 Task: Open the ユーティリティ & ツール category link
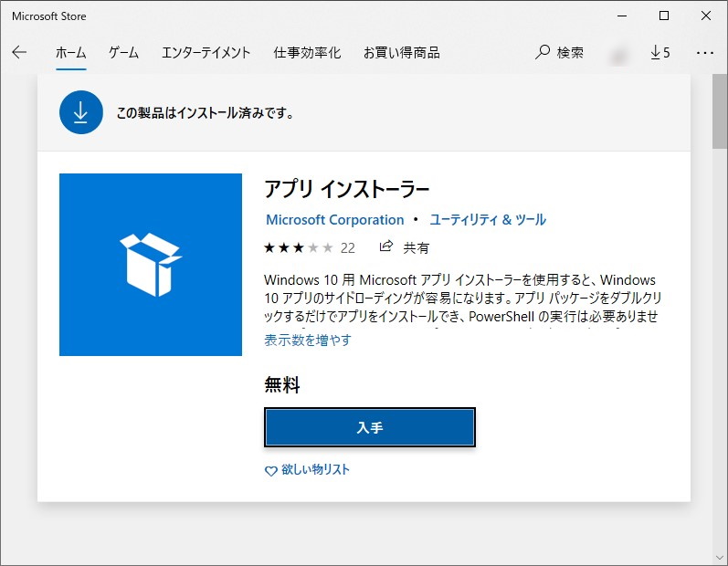tap(488, 220)
